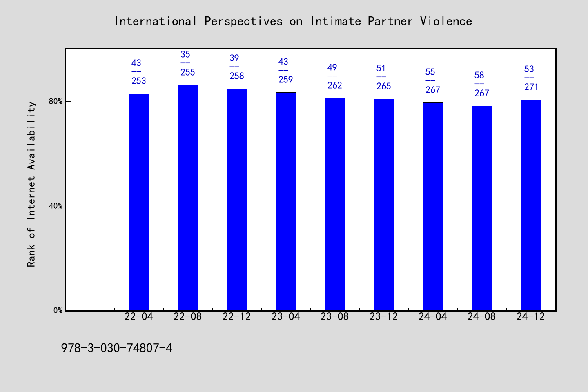The height and width of the screenshot is (392, 588).
Task: Select the bar for 23-04
Action: (286, 201)
